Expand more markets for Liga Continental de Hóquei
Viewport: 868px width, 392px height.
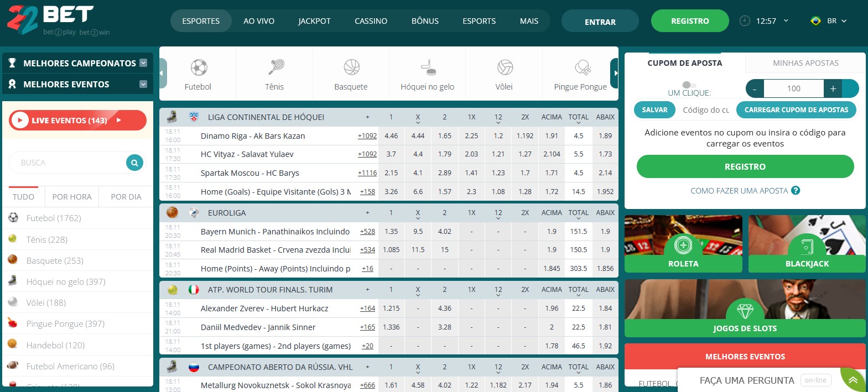tap(367, 117)
